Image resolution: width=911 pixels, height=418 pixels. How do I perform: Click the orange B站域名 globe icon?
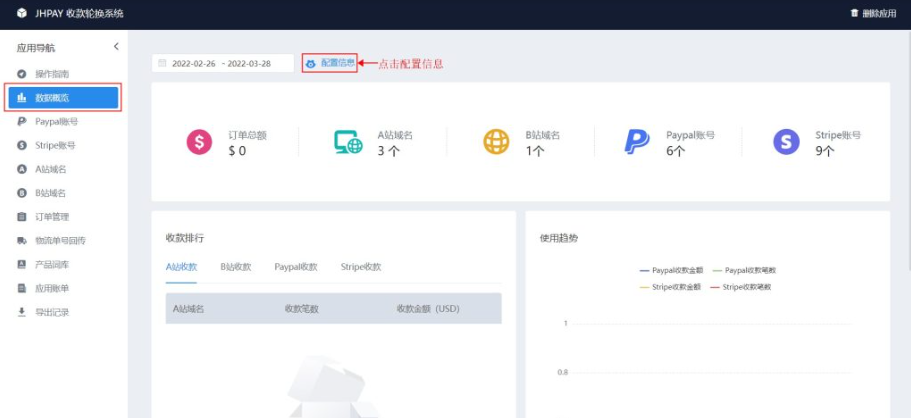[x=496, y=142]
